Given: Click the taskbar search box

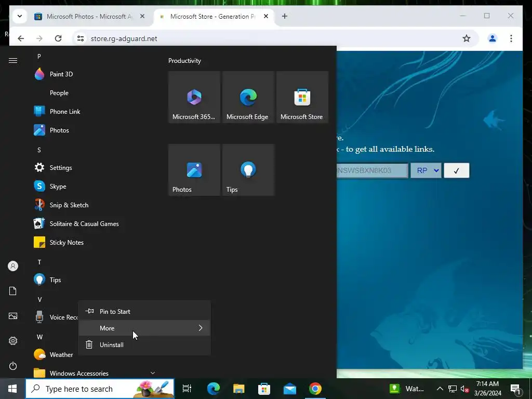Looking at the screenshot, I should (100, 389).
